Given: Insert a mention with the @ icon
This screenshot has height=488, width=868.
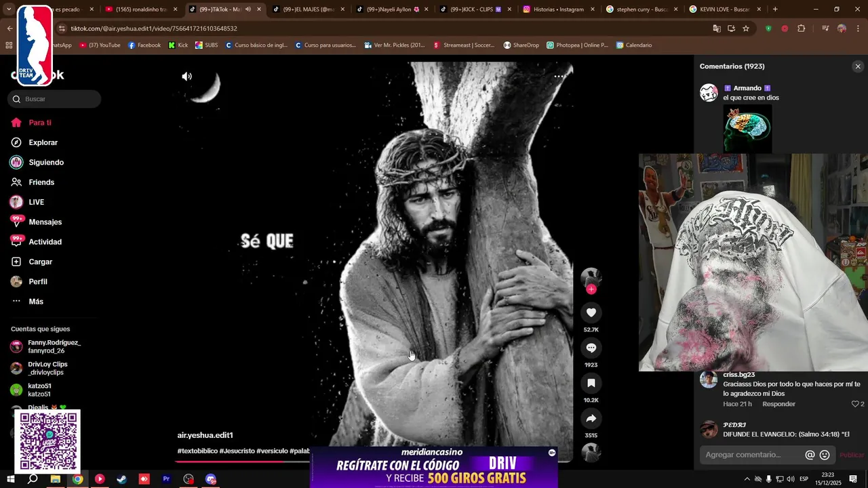Looking at the screenshot, I should coord(810,455).
